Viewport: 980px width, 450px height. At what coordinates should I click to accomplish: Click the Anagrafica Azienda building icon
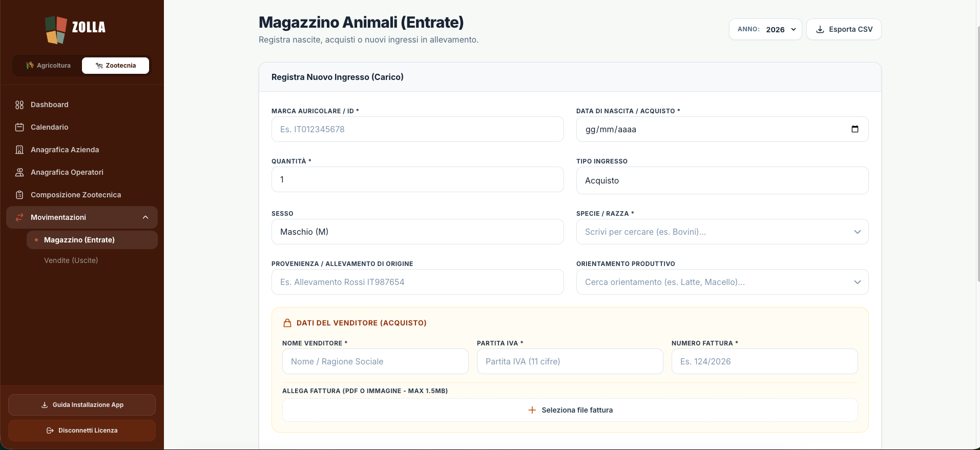click(19, 150)
